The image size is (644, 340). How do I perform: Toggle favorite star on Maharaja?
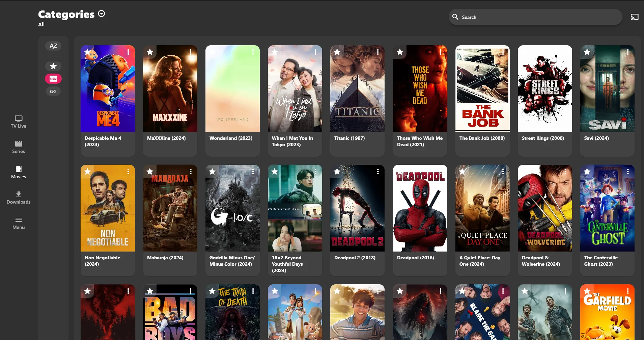[x=150, y=172]
